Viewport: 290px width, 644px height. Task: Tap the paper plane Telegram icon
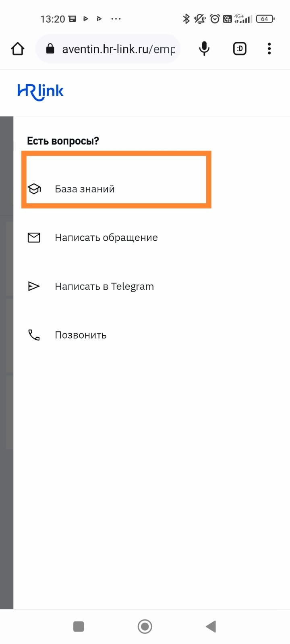point(34,286)
